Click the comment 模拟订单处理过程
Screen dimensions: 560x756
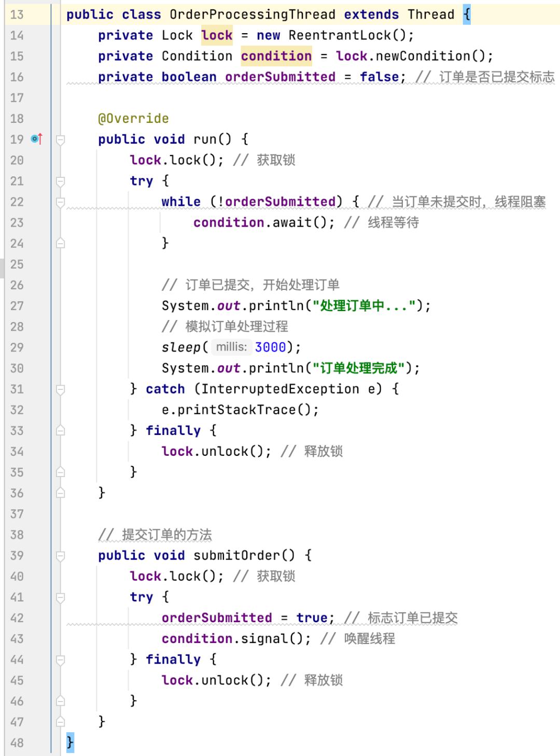[x=225, y=327]
